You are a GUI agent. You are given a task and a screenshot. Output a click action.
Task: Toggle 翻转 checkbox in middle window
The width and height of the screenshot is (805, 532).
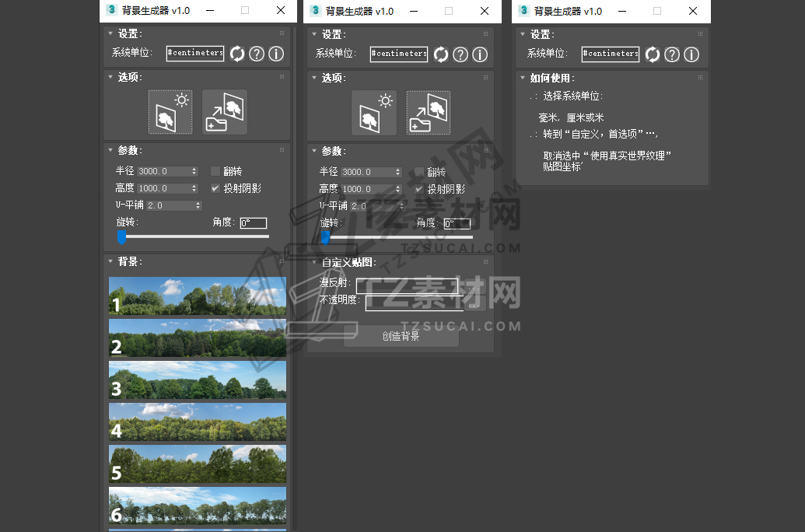click(419, 172)
